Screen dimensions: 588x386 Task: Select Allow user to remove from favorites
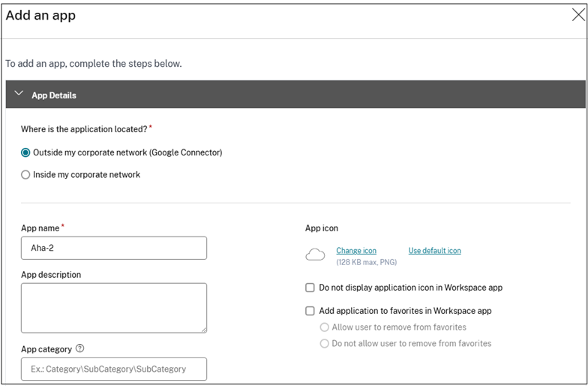click(x=325, y=327)
